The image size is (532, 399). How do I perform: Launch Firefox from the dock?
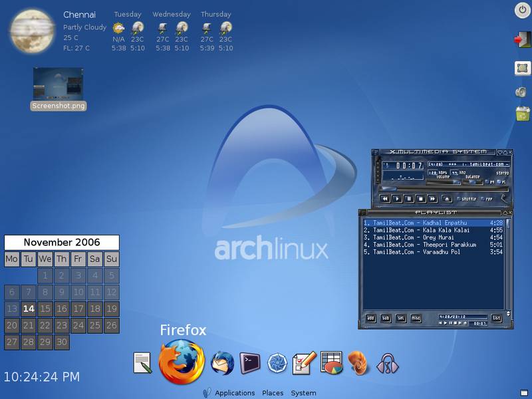[182, 362]
